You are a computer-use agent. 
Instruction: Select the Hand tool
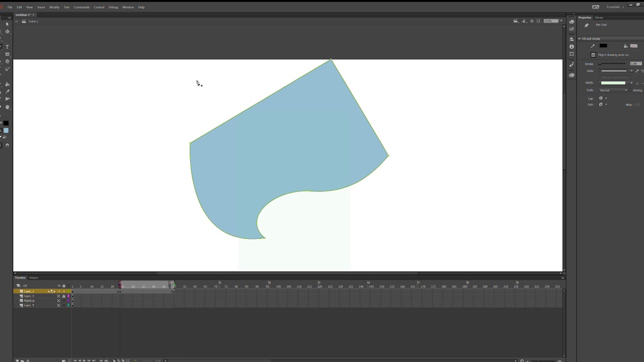[7, 107]
